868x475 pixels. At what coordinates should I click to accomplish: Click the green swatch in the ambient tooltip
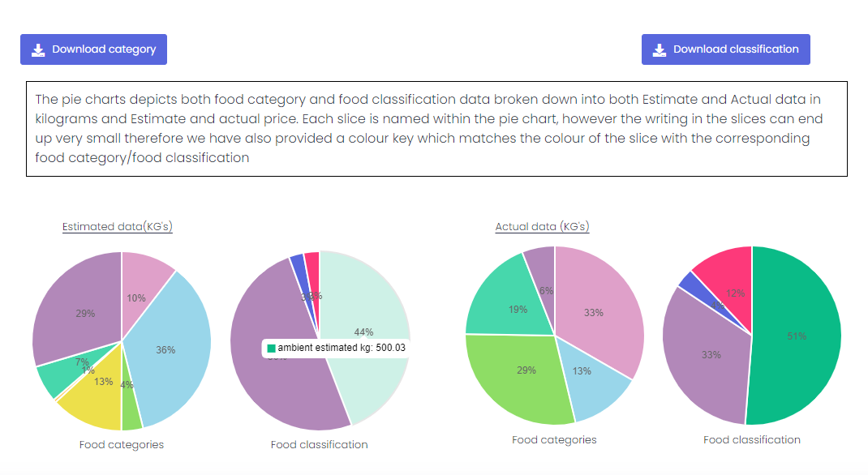point(272,348)
